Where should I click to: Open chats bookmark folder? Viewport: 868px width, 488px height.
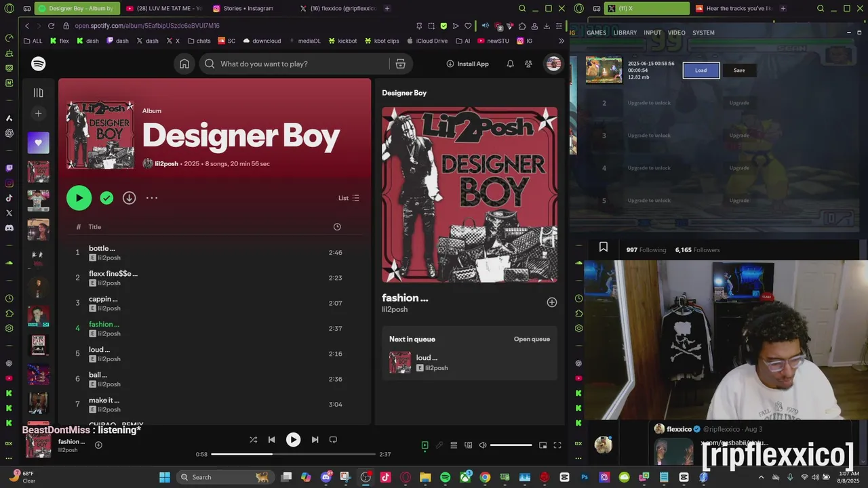point(199,41)
